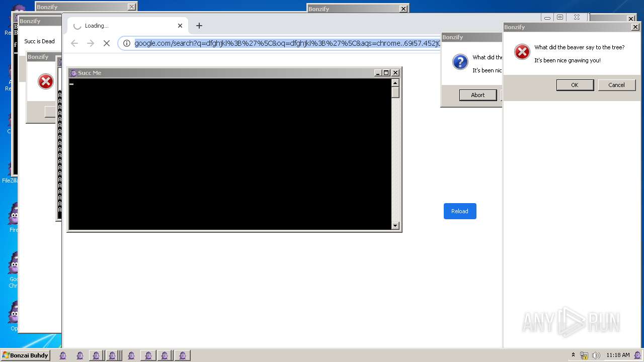The height and width of the screenshot is (362, 644).
Task: Click the blue Reload button
Action: pyautogui.click(x=460, y=211)
